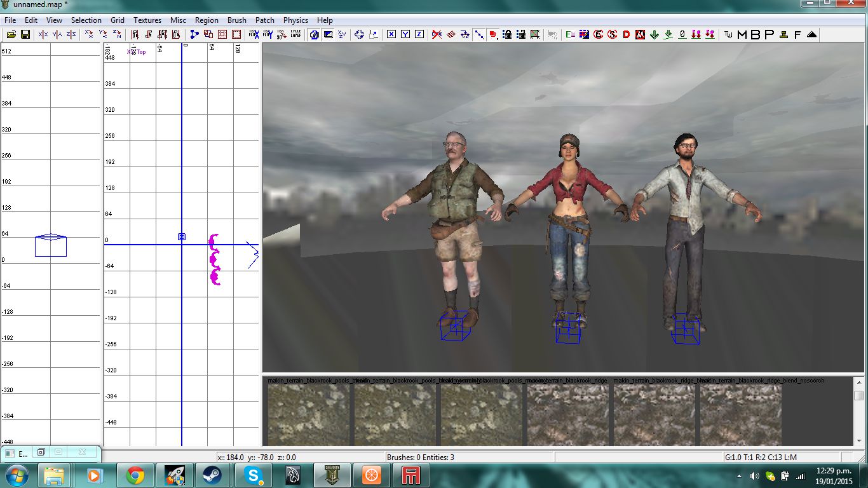The height and width of the screenshot is (488, 868).
Task: Click the three-node connected-points icon
Action: pyautogui.click(x=194, y=34)
